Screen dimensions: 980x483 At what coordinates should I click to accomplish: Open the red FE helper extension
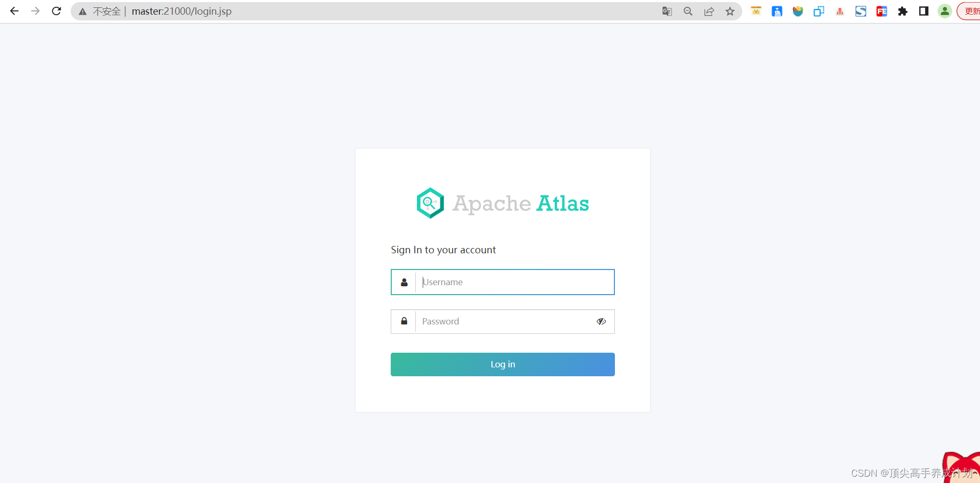click(x=882, y=11)
